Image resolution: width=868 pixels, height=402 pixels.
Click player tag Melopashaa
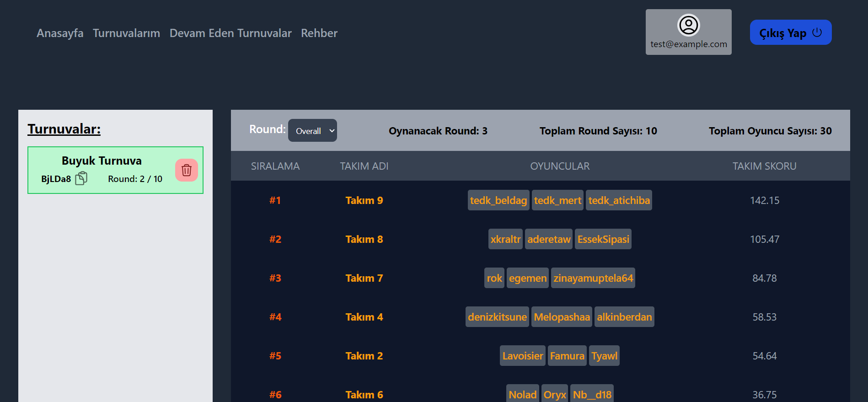point(562,317)
